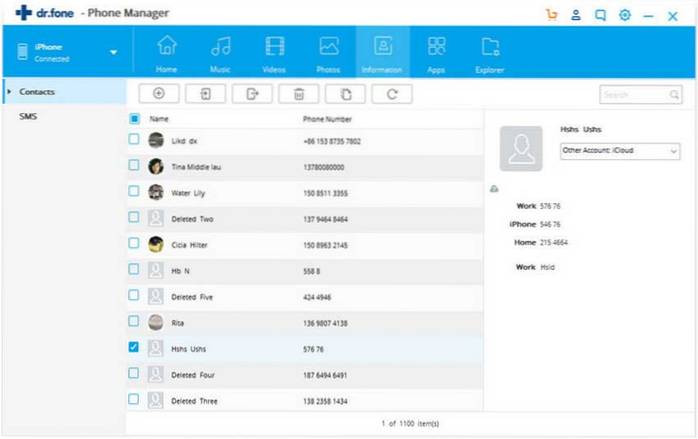
Task: Collapse the Contacts sidebar item arrow
Action: click(9, 92)
